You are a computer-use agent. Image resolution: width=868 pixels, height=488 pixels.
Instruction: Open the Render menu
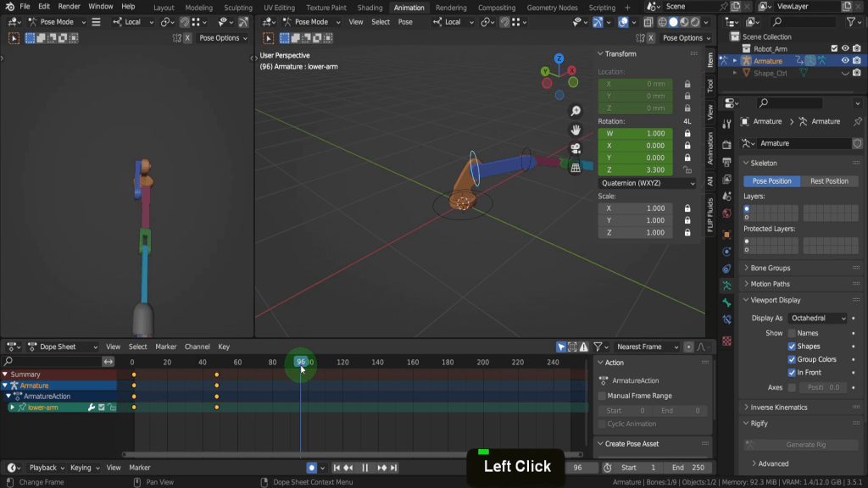click(x=69, y=7)
